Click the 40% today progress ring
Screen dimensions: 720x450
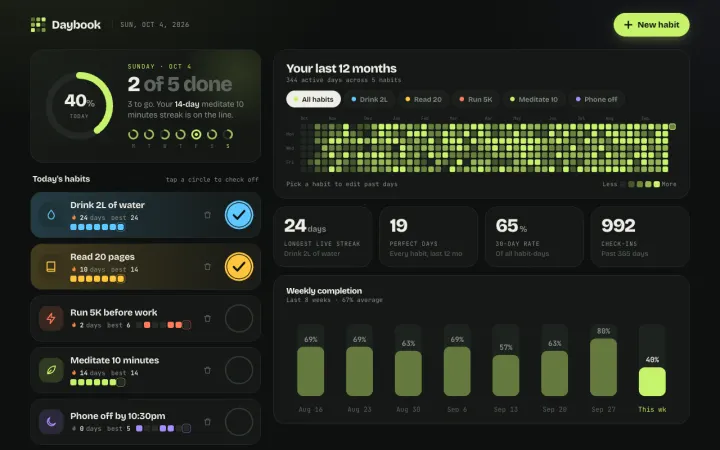pyautogui.click(x=79, y=105)
